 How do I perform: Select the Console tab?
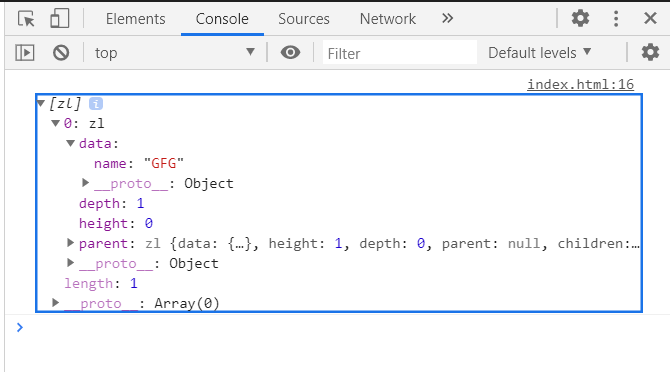[x=222, y=19]
